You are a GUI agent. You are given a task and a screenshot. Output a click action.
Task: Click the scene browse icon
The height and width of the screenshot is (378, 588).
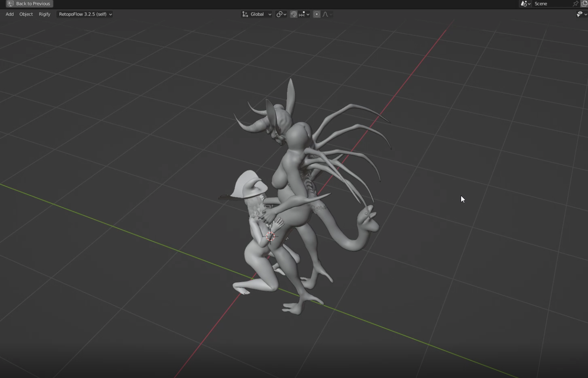(525, 4)
